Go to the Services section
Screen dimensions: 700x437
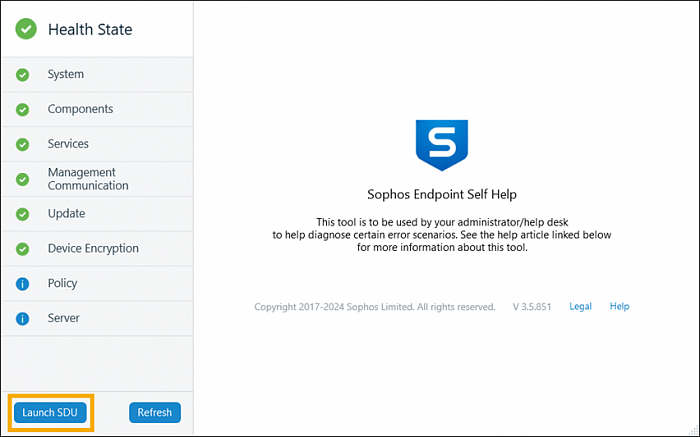(68, 145)
